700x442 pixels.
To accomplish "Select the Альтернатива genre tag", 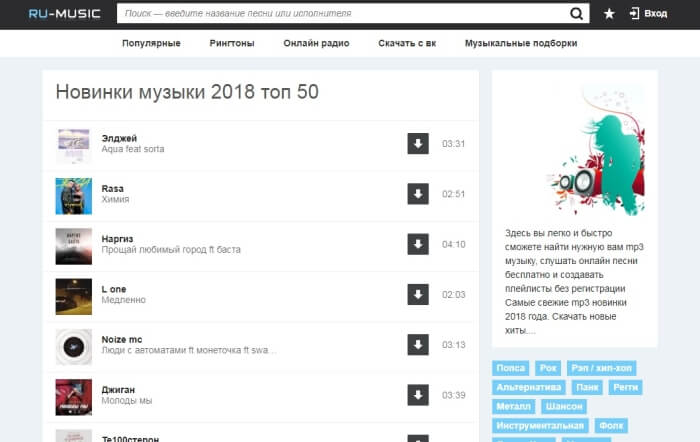I will pyautogui.click(x=529, y=387).
